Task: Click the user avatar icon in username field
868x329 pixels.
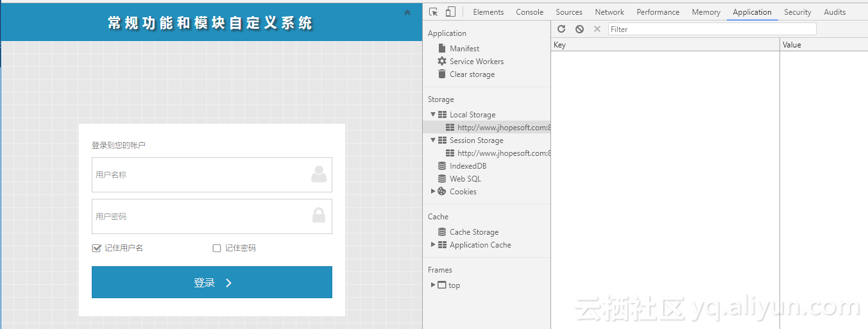Action: 319,174
